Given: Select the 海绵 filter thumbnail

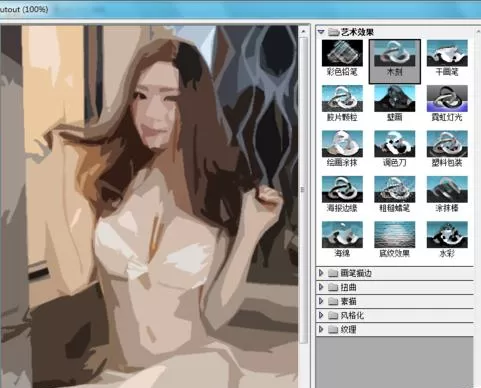Looking at the screenshot, I should coord(342,235).
